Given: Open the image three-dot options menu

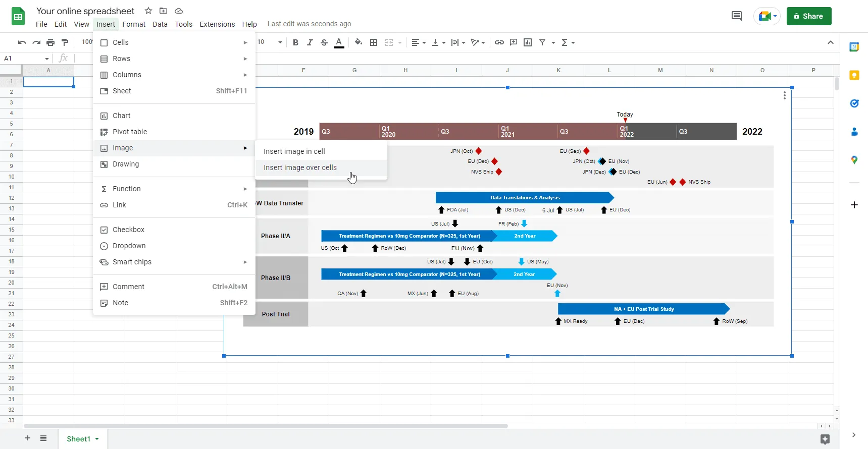Looking at the screenshot, I should click(784, 95).
